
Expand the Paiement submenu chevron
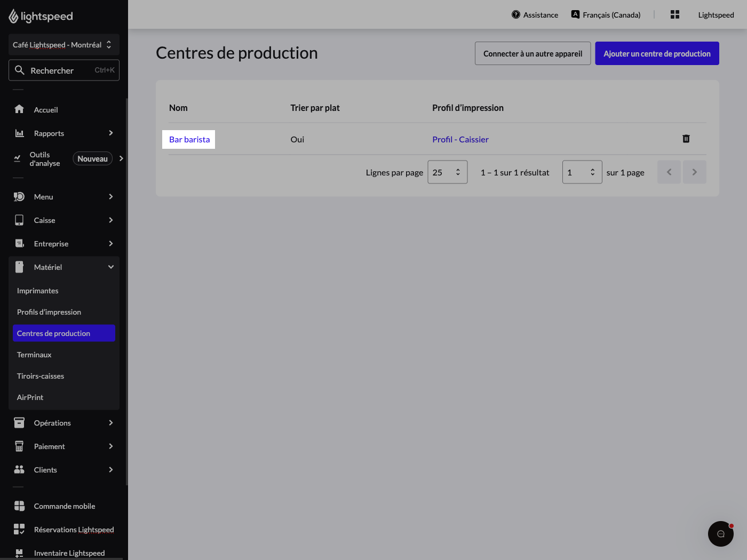tap(111, 446)
